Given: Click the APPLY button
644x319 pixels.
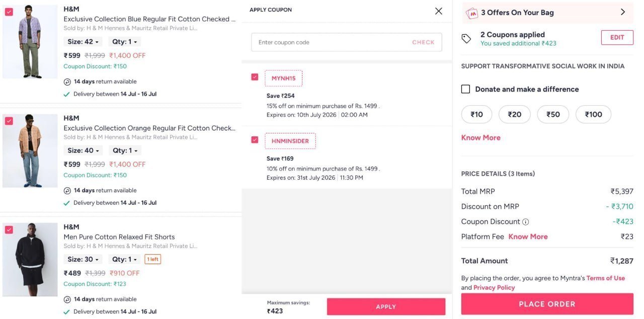Looking at the screenshot, I should point(386,306).
